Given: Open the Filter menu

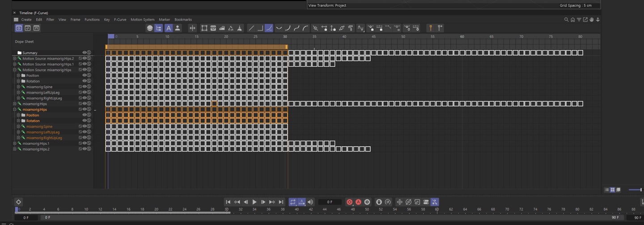Looking at the screenshot, I should click(50, 20).
